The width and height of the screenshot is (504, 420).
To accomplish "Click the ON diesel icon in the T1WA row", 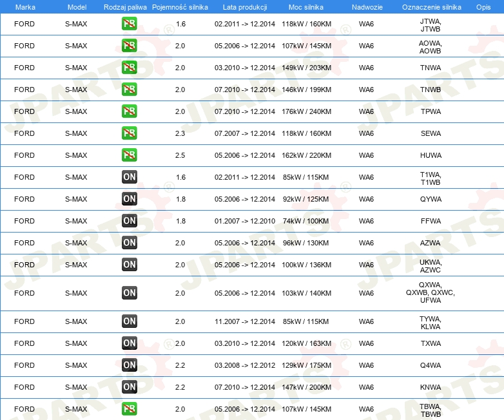I will [129, 177].
